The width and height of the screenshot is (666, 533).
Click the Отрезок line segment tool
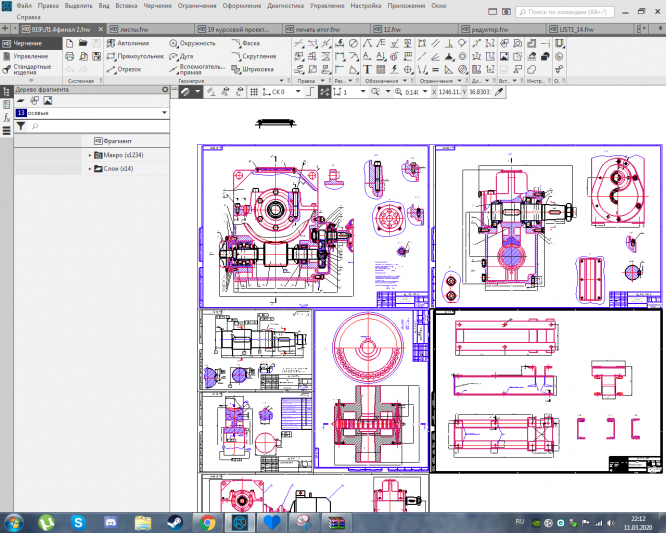pos(125,69)
